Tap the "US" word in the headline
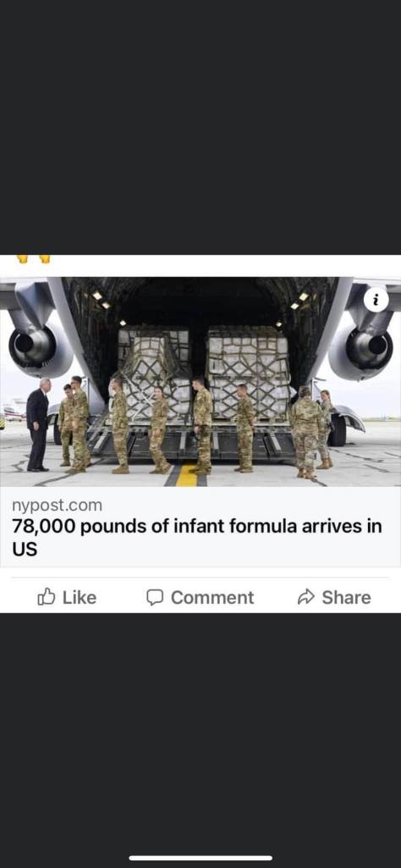The height and width of the screenshot is (868, 401). coord(25,550)
